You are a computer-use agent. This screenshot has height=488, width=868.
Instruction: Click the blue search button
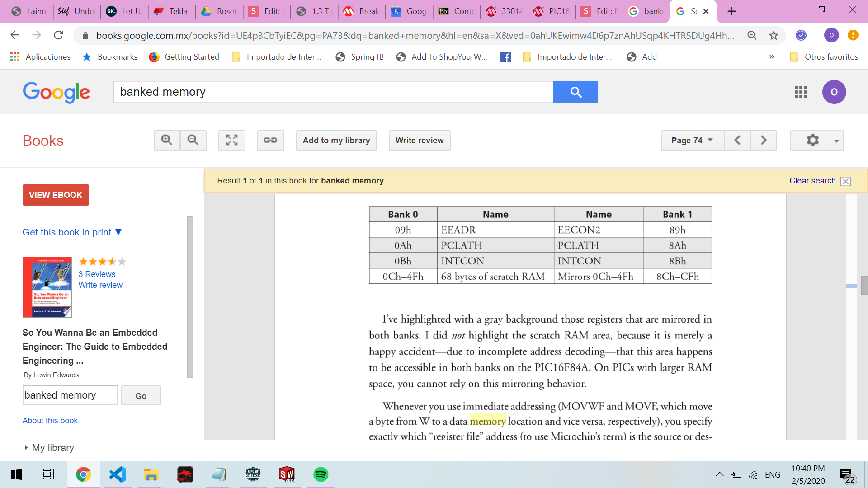pos(576,92)
